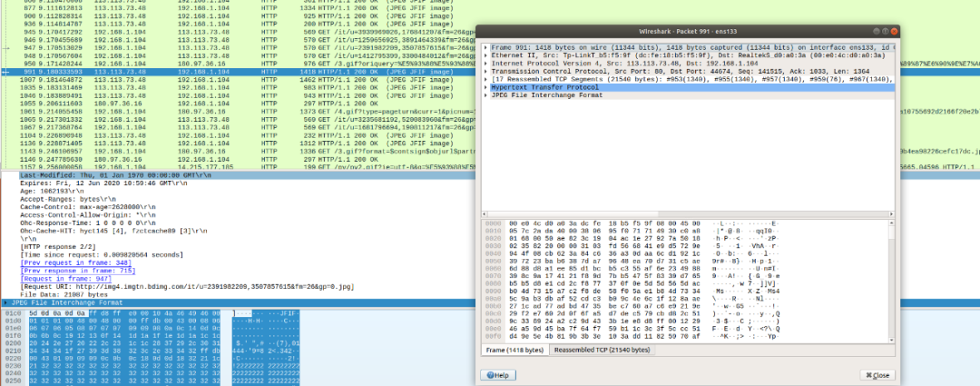980x386 pixels.
Task: Maximize the Packet 991 window
Action: [x=886, y=31]
